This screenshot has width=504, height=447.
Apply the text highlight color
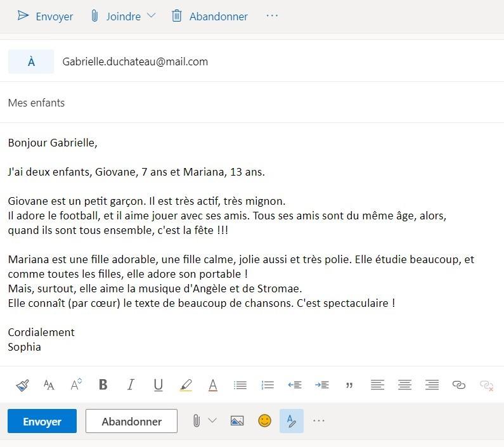coord(186,385)
